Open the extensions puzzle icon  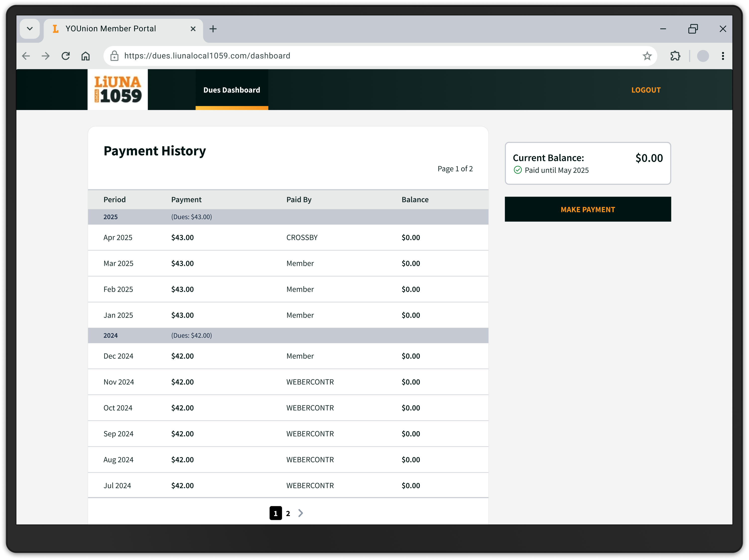[675, 56]
